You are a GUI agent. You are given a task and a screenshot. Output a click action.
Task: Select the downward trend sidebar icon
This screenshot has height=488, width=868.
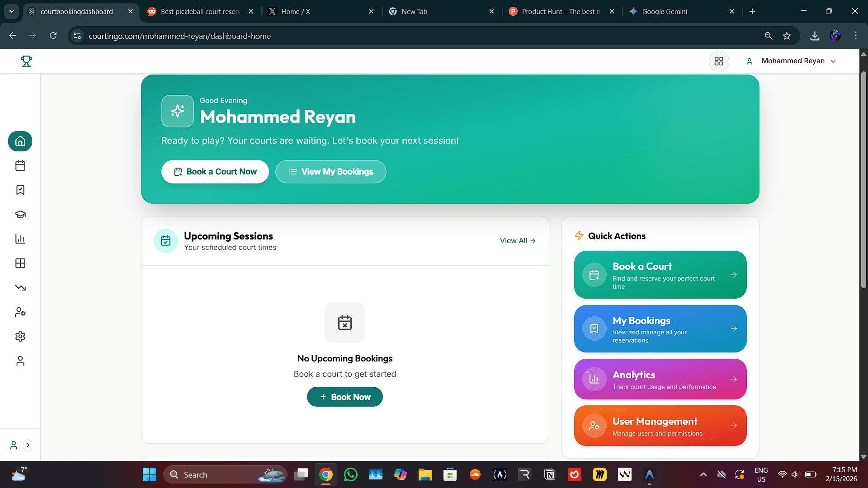click(x=20, y=288)
